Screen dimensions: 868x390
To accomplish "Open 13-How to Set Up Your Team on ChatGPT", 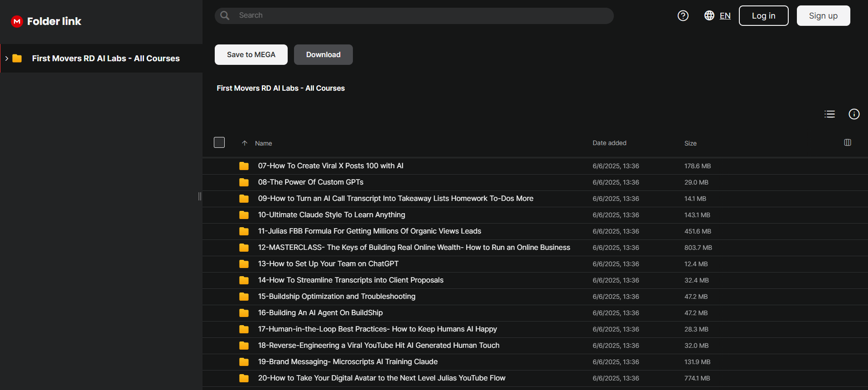I will (x=328, y=264).
